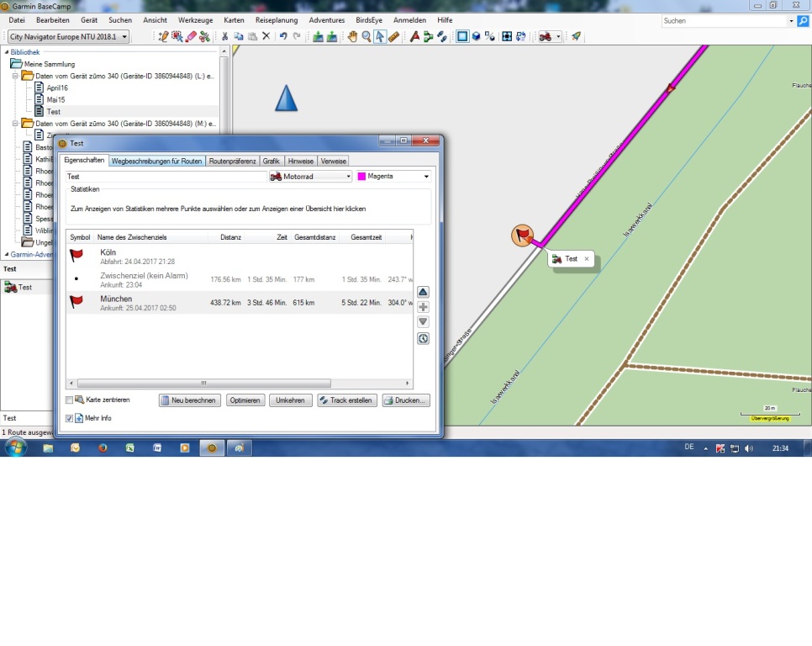
Task: Select the hand pan tool in toolbar
Action: pos(353,37)
